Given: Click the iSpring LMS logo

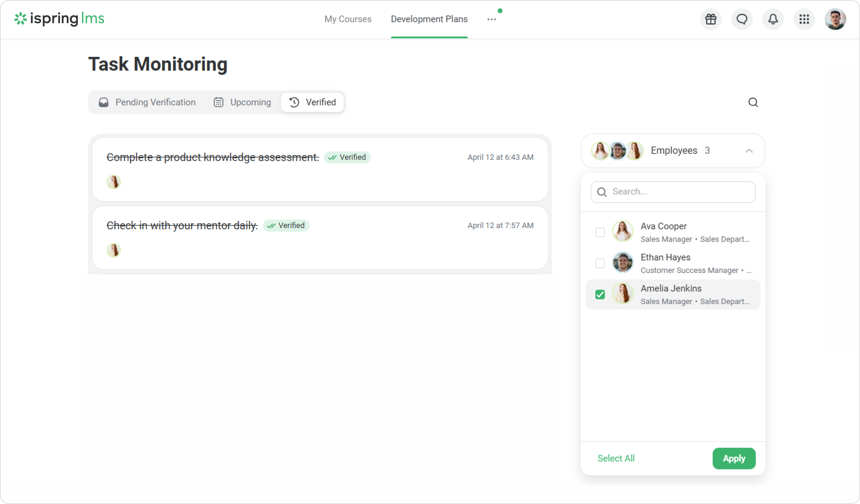Looking at the screenshot, I should (59, 19).
